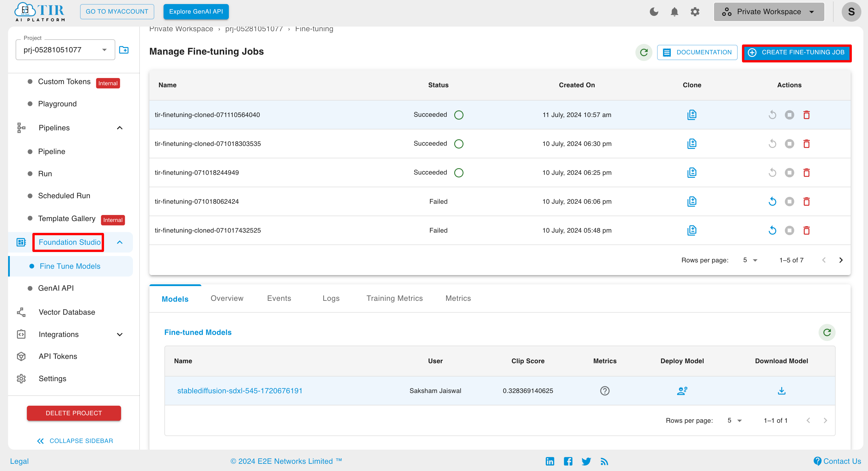Retry failed job tir-finetuning-071018062424
Image resolution: width=868 pixels, height=471 pixels.
(772, 201)
